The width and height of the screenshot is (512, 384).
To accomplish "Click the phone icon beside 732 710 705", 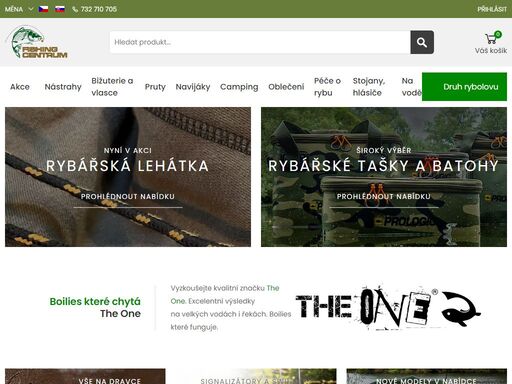I will tap(75, 9).
